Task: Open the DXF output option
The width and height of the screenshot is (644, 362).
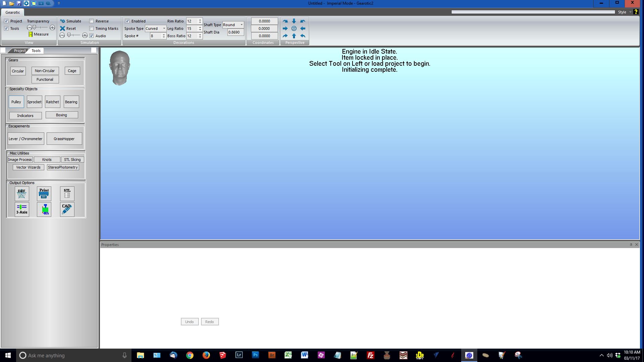Action: pyautogui.click(x=22, y=193)
